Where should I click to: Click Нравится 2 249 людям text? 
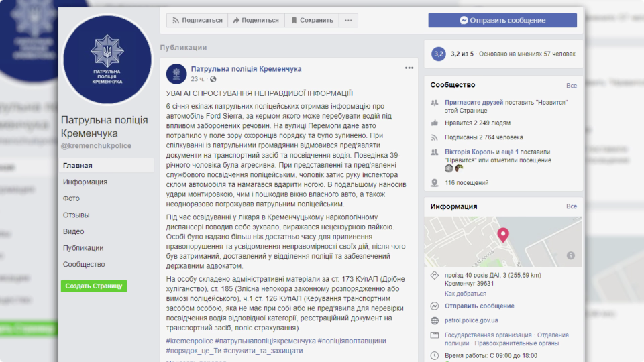[478, 123]
